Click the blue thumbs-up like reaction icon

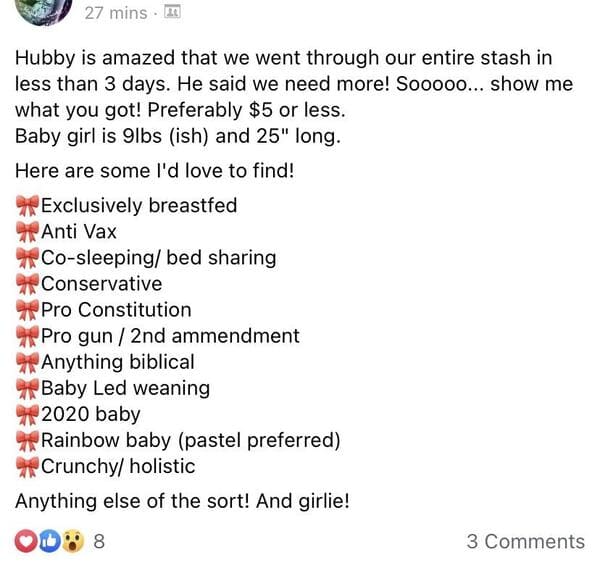coord(50,541)
